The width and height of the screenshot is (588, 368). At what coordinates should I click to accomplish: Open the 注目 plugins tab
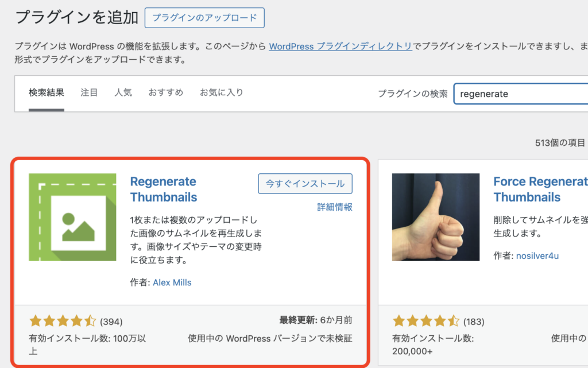[x=89, y=93]
